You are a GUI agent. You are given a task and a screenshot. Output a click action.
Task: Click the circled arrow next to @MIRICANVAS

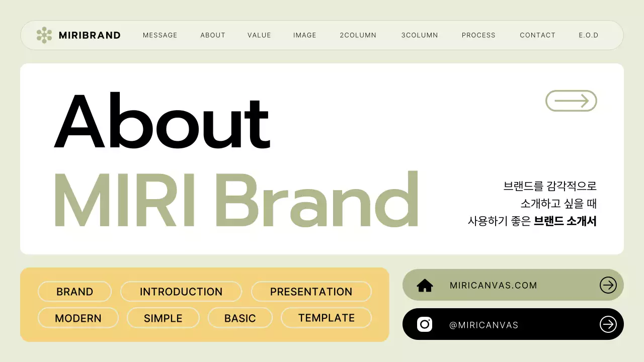(608, 324)
